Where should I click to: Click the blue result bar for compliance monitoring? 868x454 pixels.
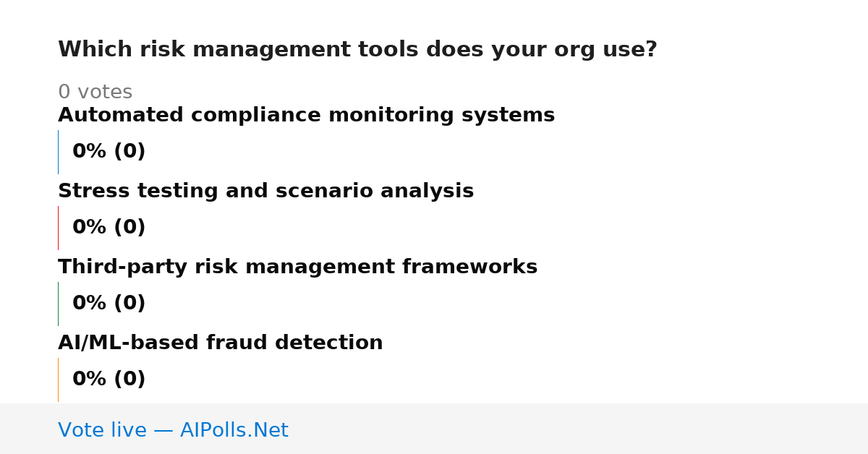click(58, 152)
